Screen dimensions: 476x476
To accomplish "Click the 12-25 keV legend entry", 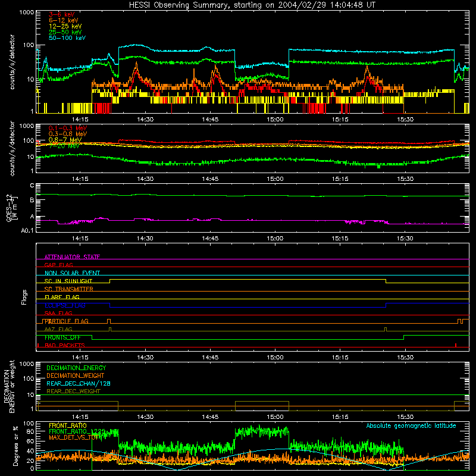I will pos(65,26).
